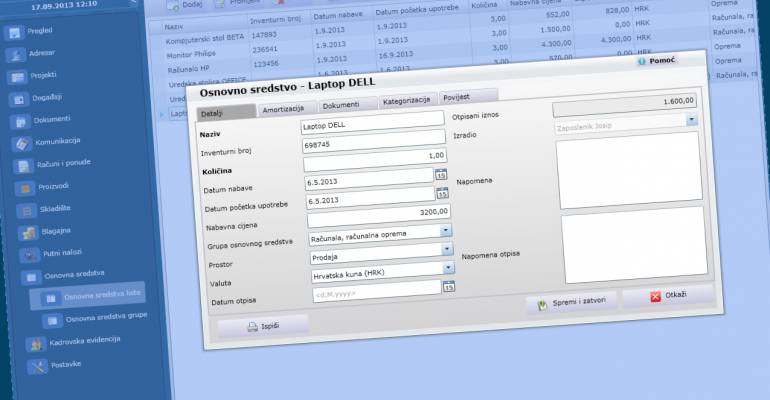Click Osnovna sredstva grupe icon
770x400 pixels.
tap(52, 321)
